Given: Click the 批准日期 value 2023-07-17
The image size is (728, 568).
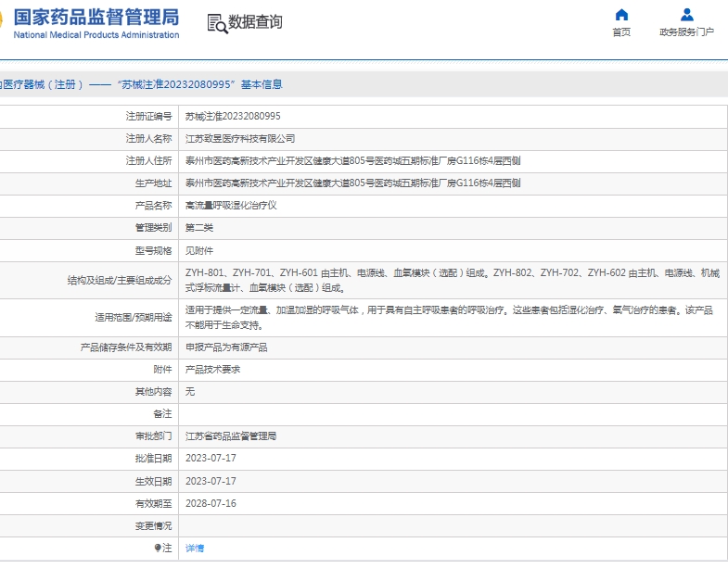Looking at the screenshot, I should (x=211, y=459).
